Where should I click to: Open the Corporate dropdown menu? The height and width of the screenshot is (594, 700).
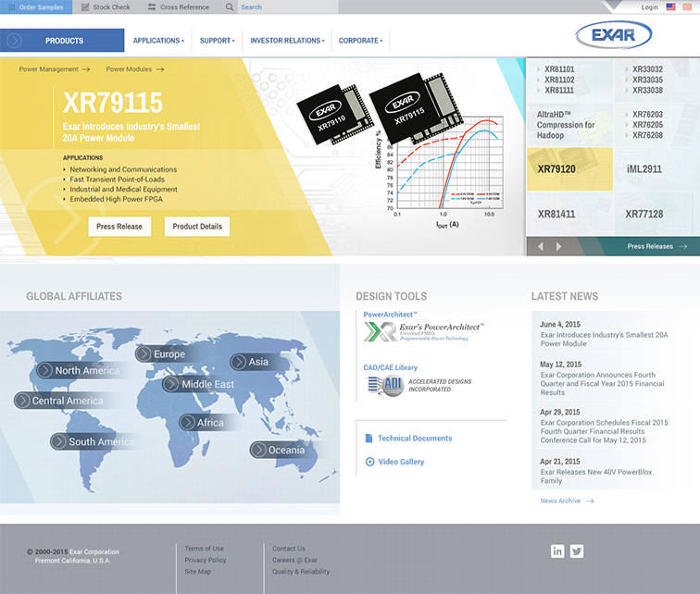point(360,41)
